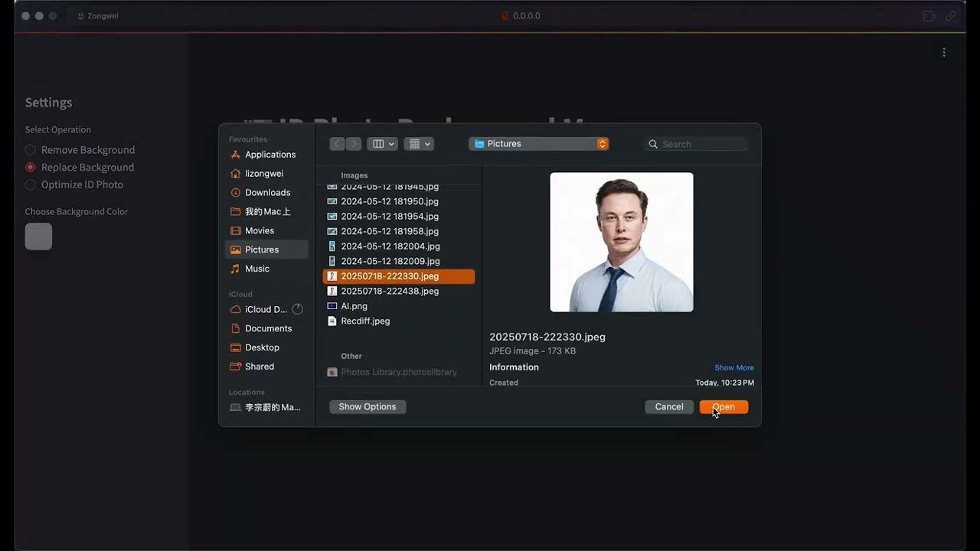Viewport: 980px width, 551px height.
Task: Click the Show More link
Action: pos(733,367)
